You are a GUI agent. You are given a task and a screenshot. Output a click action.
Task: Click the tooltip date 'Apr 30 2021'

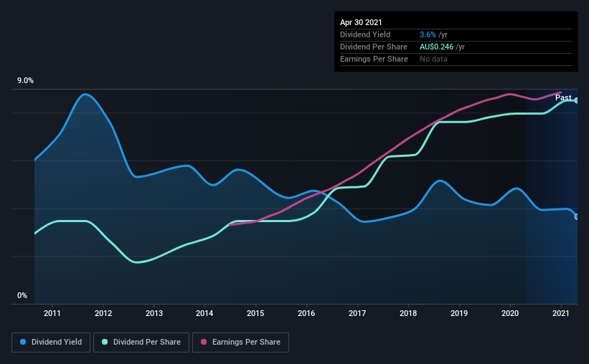point(361,22)
